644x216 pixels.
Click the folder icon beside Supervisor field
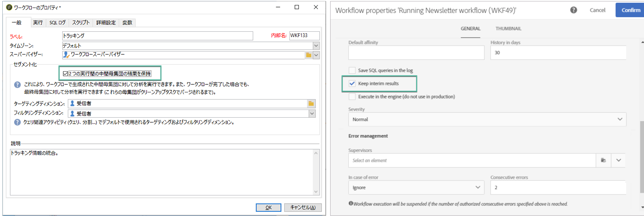pos(308,55)
